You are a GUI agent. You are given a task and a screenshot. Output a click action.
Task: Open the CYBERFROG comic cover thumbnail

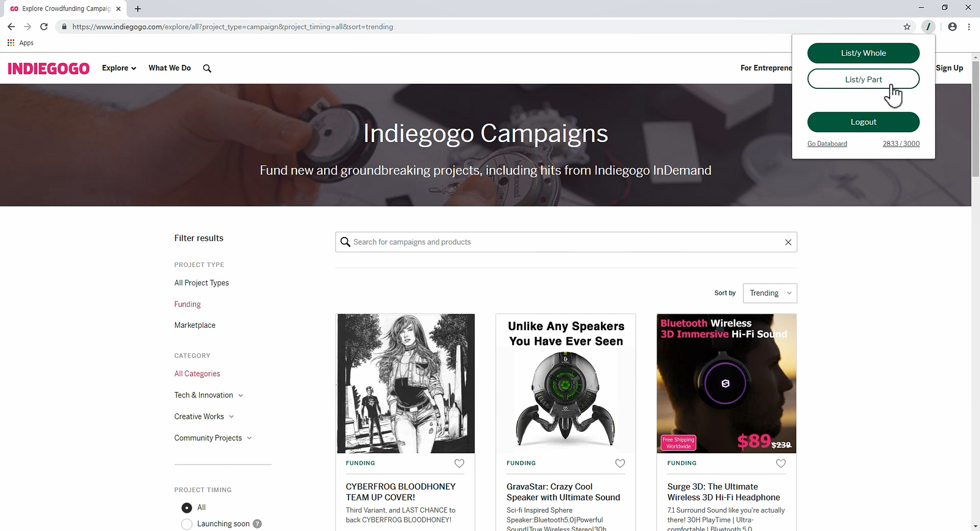click(406, 384)
